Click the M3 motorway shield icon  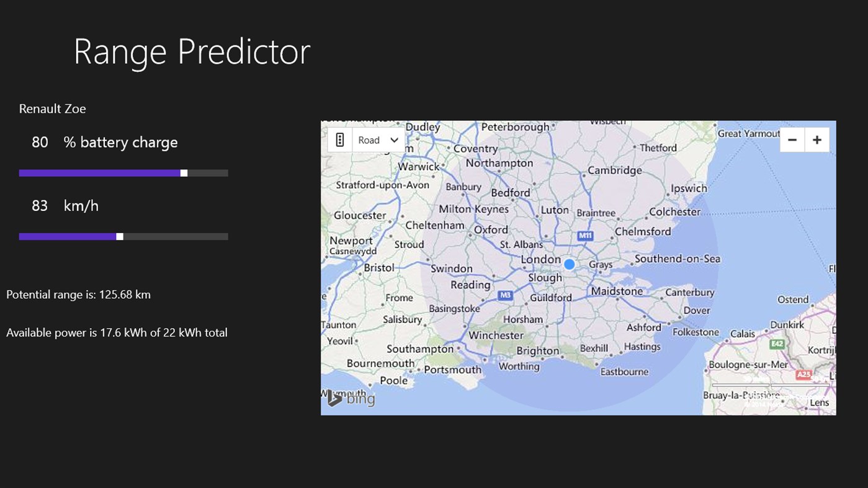(x=504, y=296)
